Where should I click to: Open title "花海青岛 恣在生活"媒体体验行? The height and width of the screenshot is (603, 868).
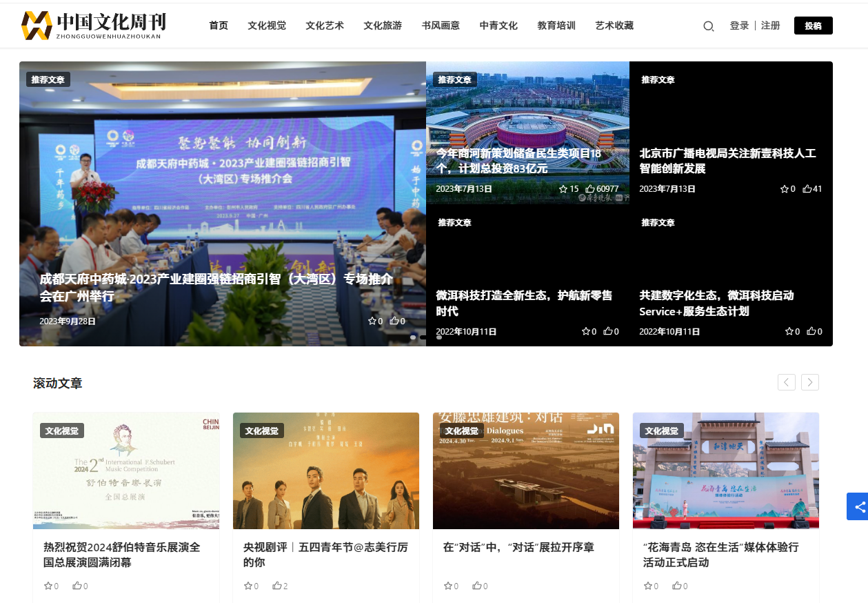721,555
